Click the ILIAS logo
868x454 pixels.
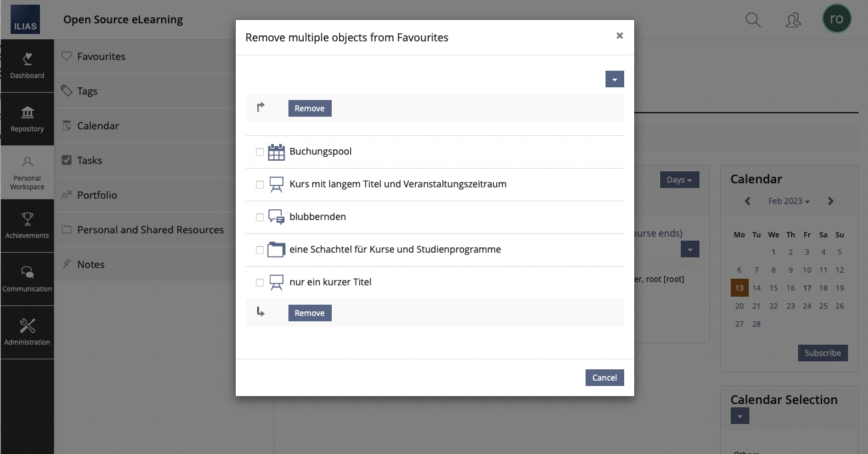tap(25, 20)
